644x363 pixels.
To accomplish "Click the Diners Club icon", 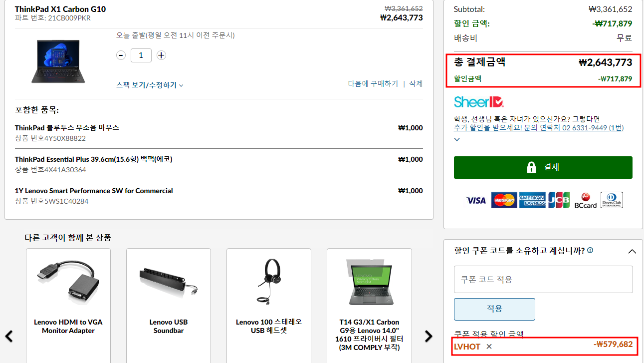I will [x=612, y=200].
